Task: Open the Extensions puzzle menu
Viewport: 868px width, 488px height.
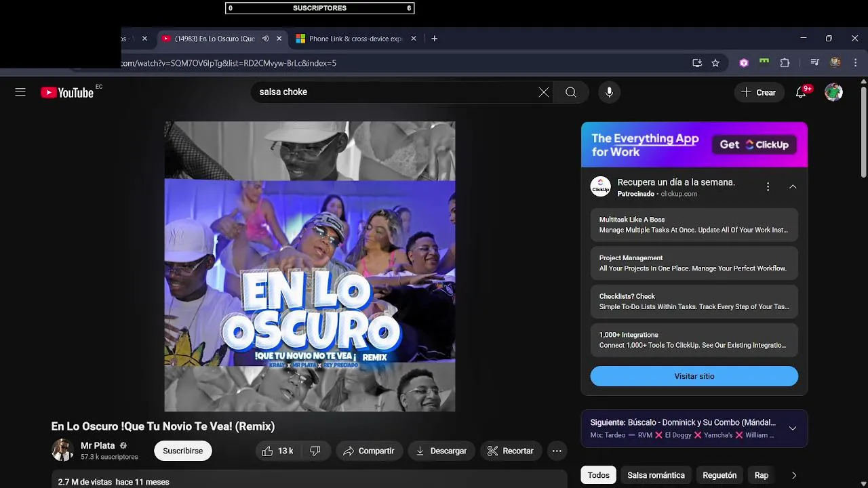Action: tap(785, 63)
